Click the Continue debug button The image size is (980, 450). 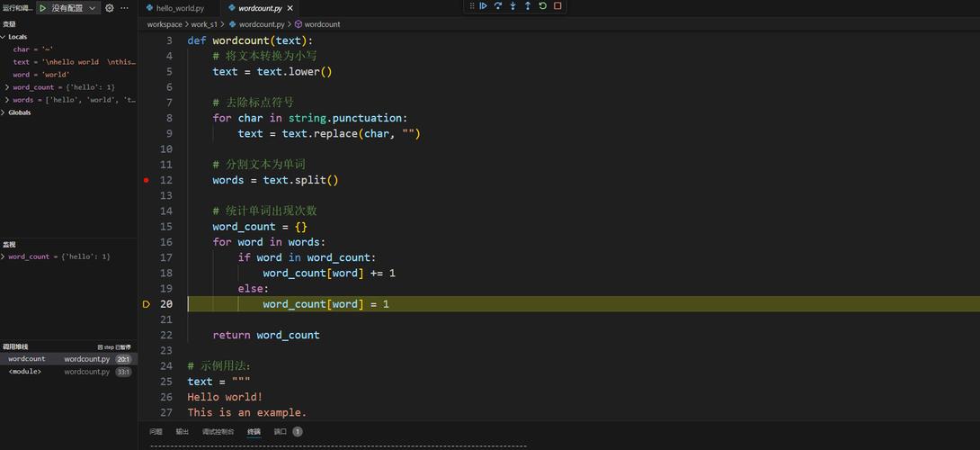click(483, 6)
